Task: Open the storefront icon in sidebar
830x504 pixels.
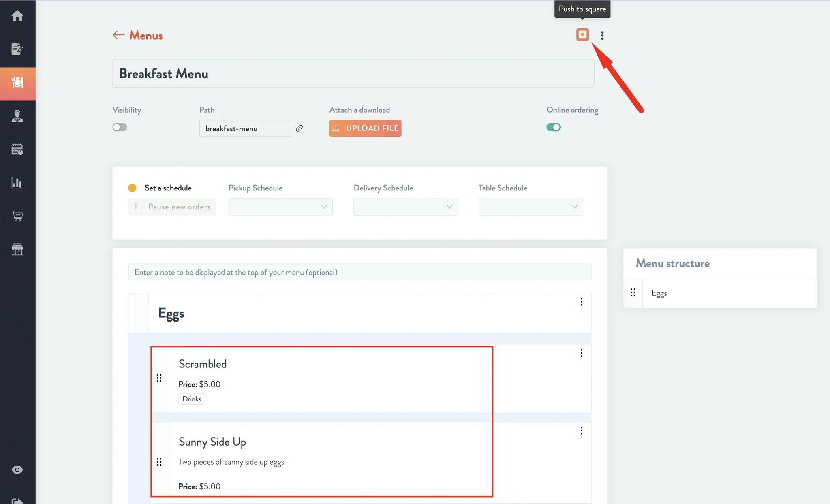Action: [x=17, y=249]
